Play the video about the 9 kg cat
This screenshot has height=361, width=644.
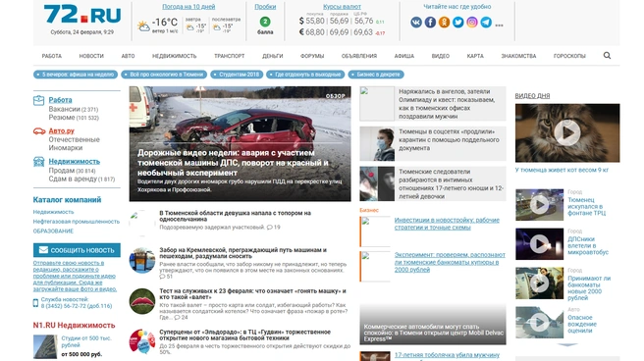[x=567, y=132]
